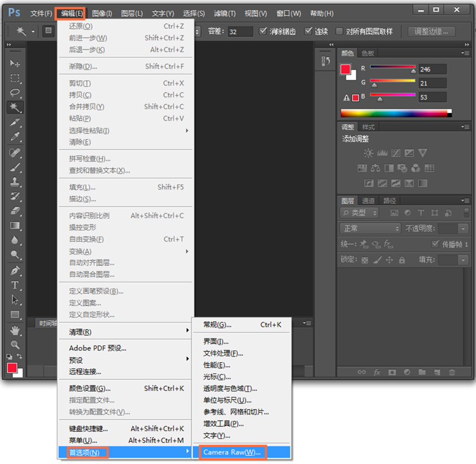The height and width of the screenshot is (464, 476).
Task: Click the Create New Layer icon
Action: coord(437,372)
